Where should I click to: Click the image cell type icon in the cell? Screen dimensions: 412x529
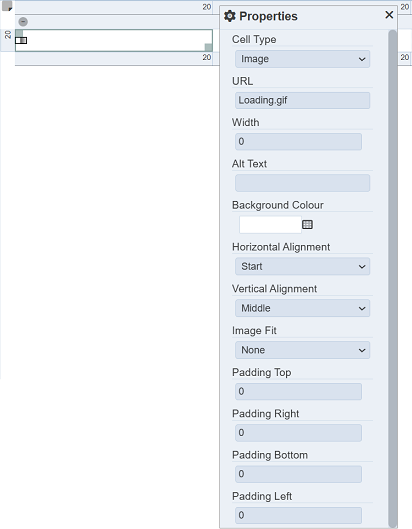(x=21, y=40)
